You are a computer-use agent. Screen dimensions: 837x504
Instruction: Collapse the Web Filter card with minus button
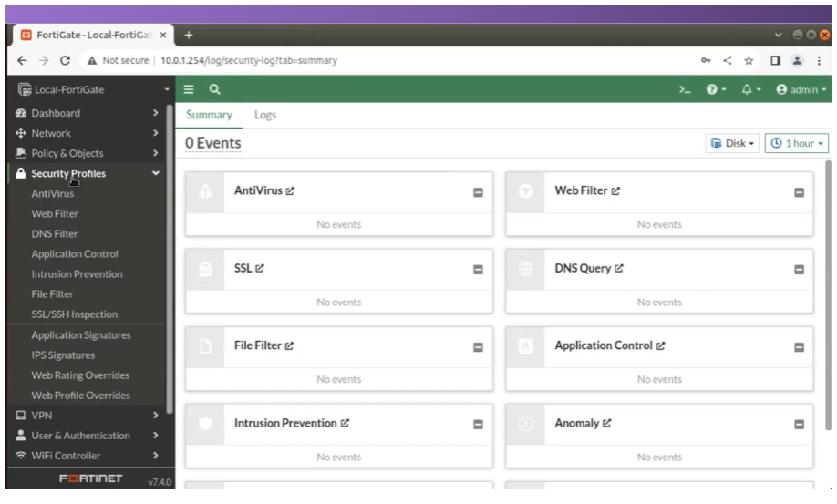coord(799,192)
